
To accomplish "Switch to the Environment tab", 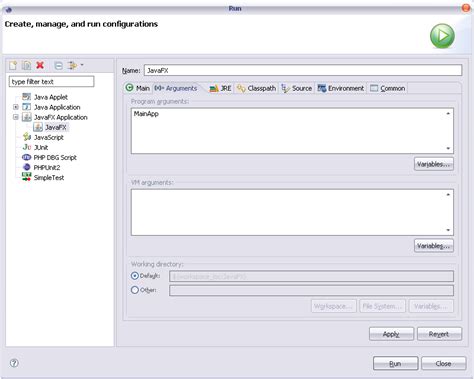I will pyautogui.click(x=341, y=88).
